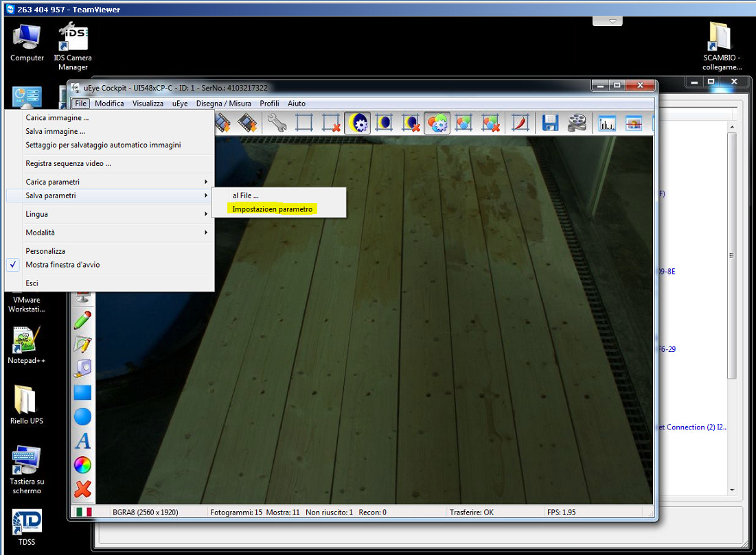Expand the 'Carica parametri' submenu
The width and height of the screenshot is (756, 555).
pos(110,182)
